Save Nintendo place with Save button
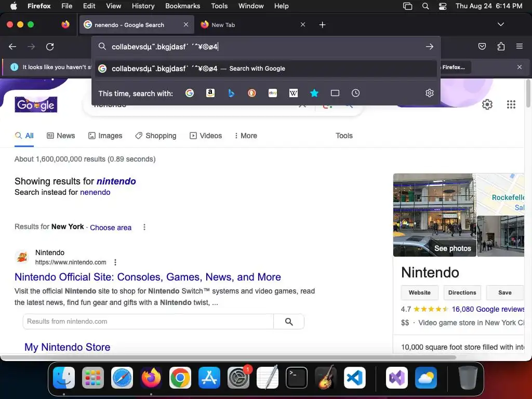The width and height of the screenshot is (532, 399). click(x=505, y=292)
